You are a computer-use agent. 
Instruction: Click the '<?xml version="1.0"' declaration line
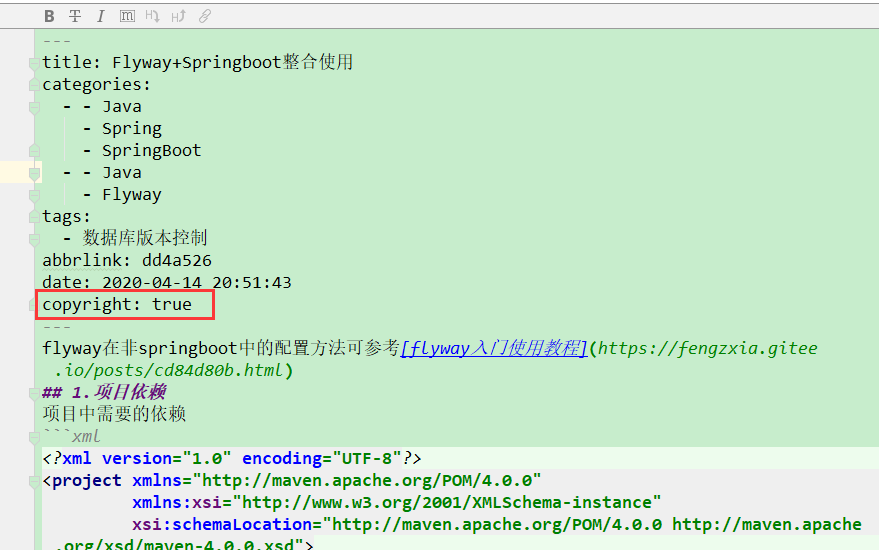coord(232,458)
